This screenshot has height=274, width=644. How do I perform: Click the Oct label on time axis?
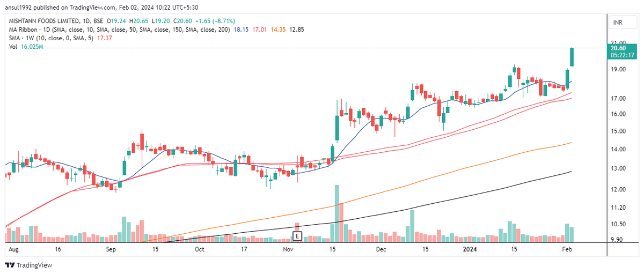coord(199,249)
